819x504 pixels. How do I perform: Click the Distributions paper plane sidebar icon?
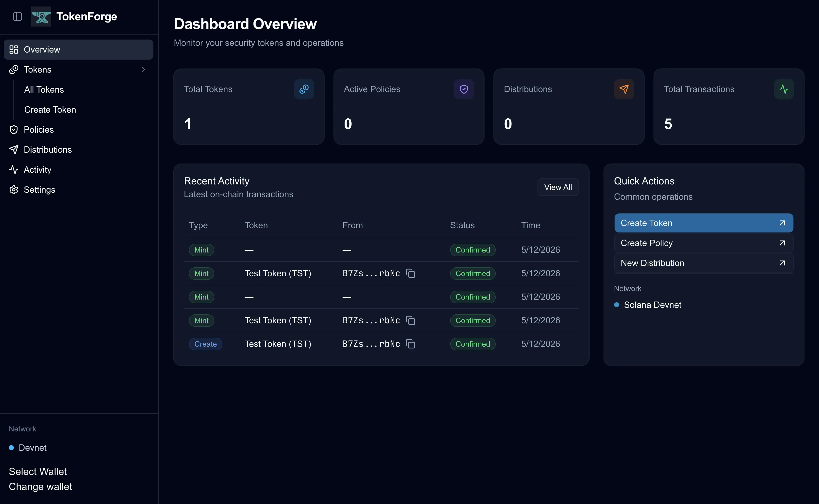[x=14, y=149]
